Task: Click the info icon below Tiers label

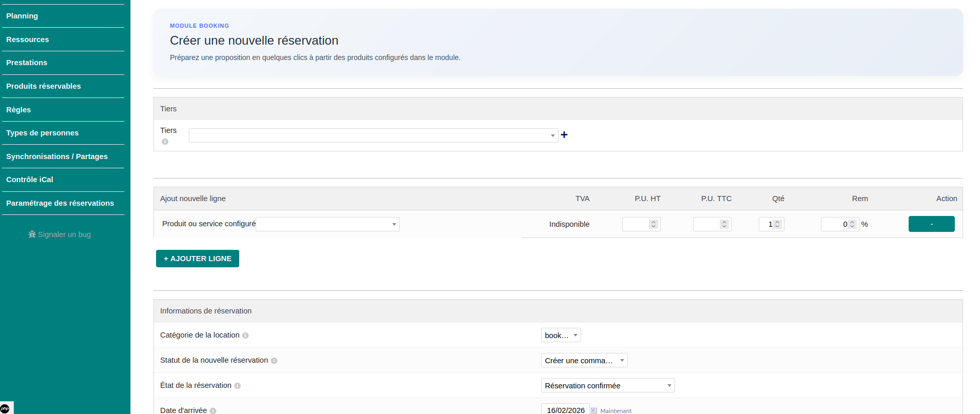Action: (165, 142)
